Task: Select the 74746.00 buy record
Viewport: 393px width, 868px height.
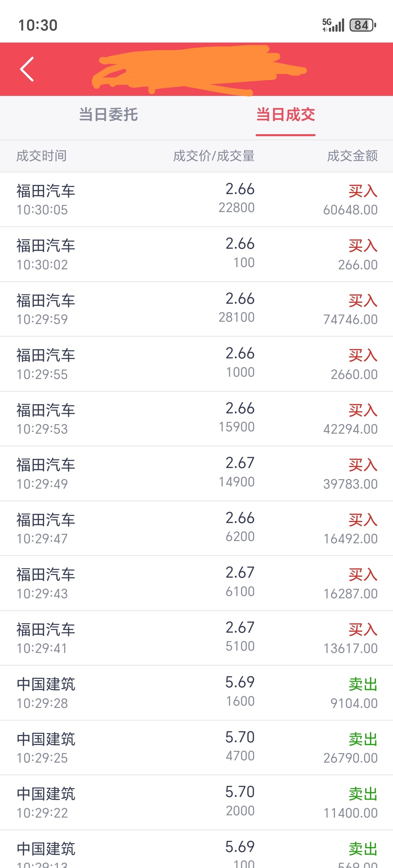Action: [x=196, y=309]
